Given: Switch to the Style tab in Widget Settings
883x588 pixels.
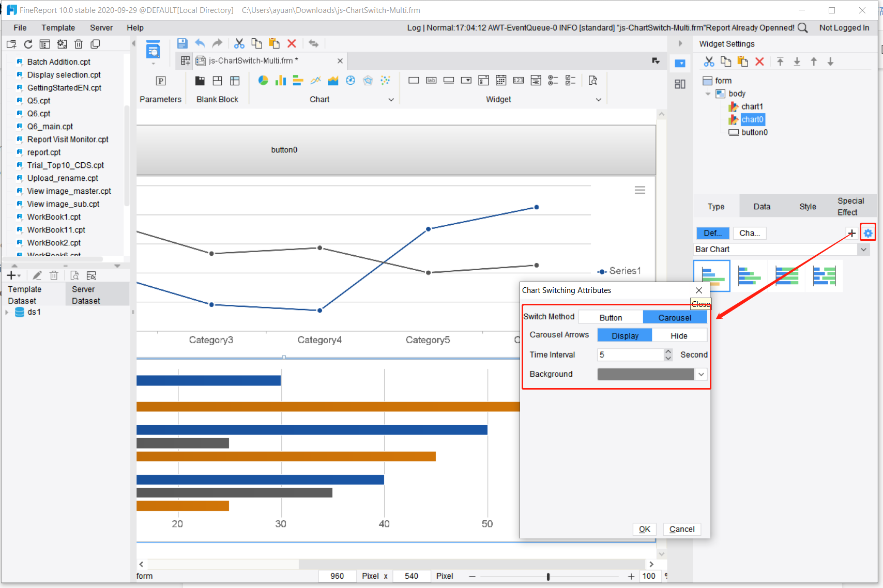Looking at the screenshot, I should (x=807, y=206).
